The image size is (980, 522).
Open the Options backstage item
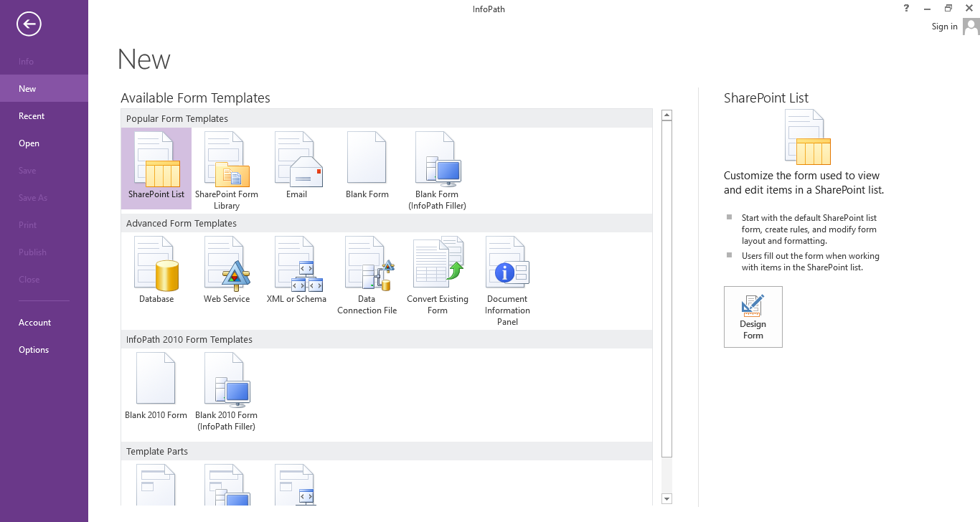(x=34, y=350)
